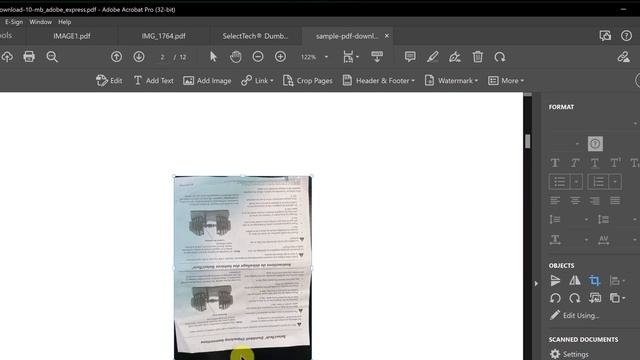The height and width of the screenshot is (360, 640).
Task: Open scanned documents Settings
Action: [x=569, y=354]
